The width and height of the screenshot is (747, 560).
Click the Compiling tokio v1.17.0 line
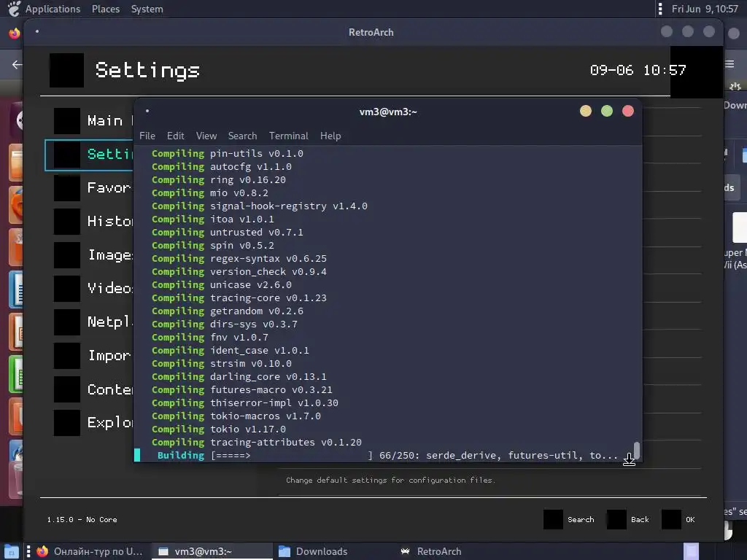[x=219, y=429]
